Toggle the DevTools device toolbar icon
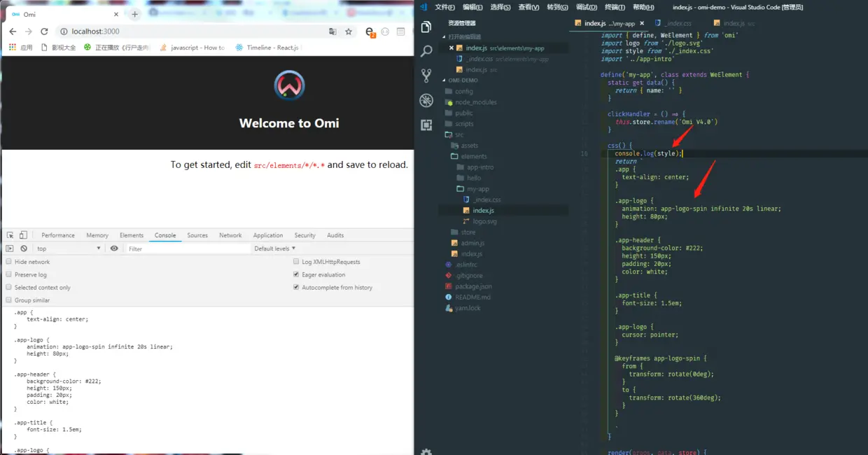 click(x=23, y=235)
